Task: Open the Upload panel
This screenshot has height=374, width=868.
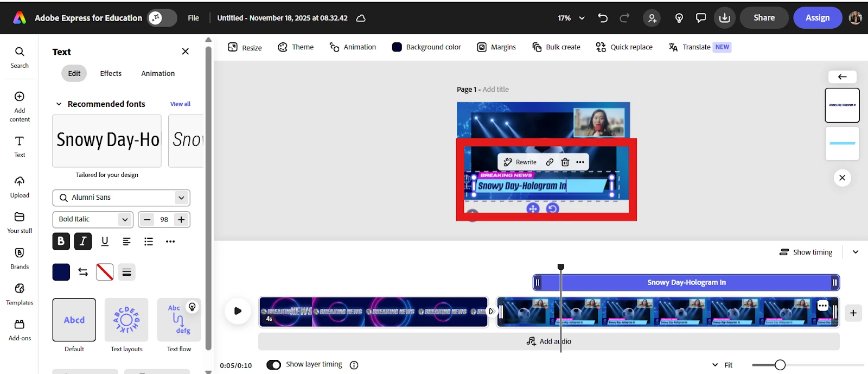Action: pyautogui.click(x=20, y=187)
